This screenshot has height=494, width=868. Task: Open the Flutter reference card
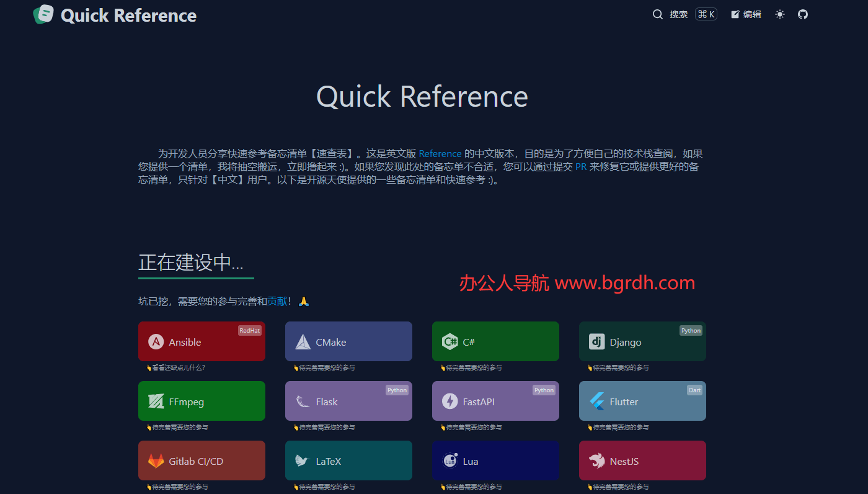click(x=642, y=401)
